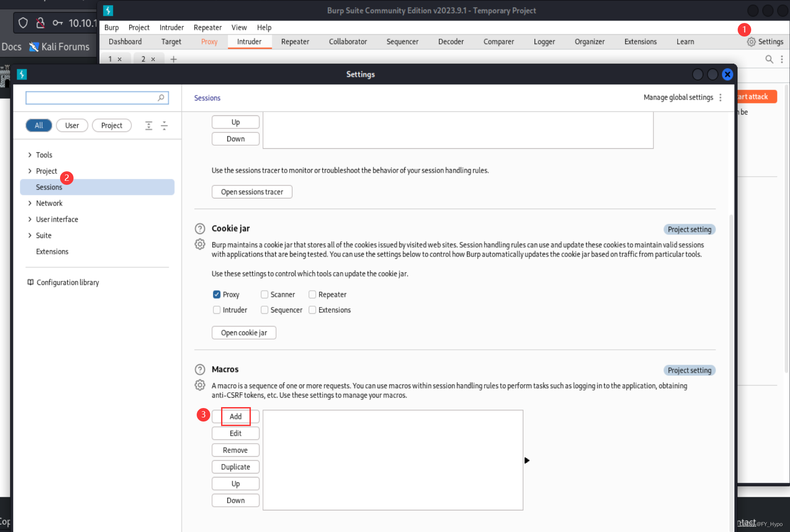Uncheck the Proxy cookie jar checkbox

(217, 294)
